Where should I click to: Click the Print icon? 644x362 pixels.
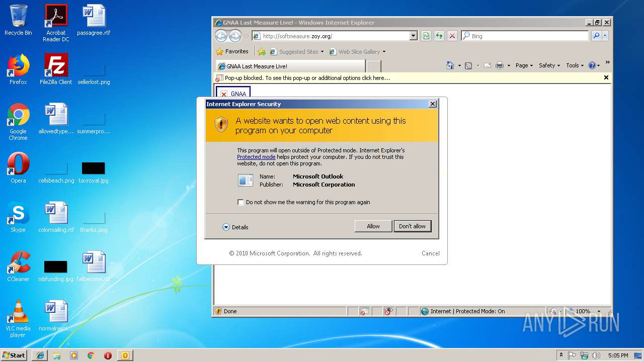coord(500,65)
